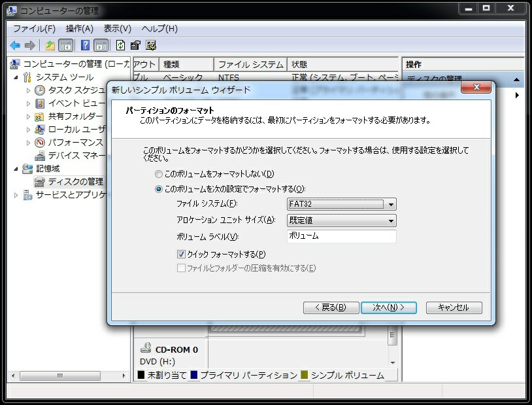The image size is (532, 405).
Task: Open the ファイル システム FAT32 dropdown
Action: 391,204
